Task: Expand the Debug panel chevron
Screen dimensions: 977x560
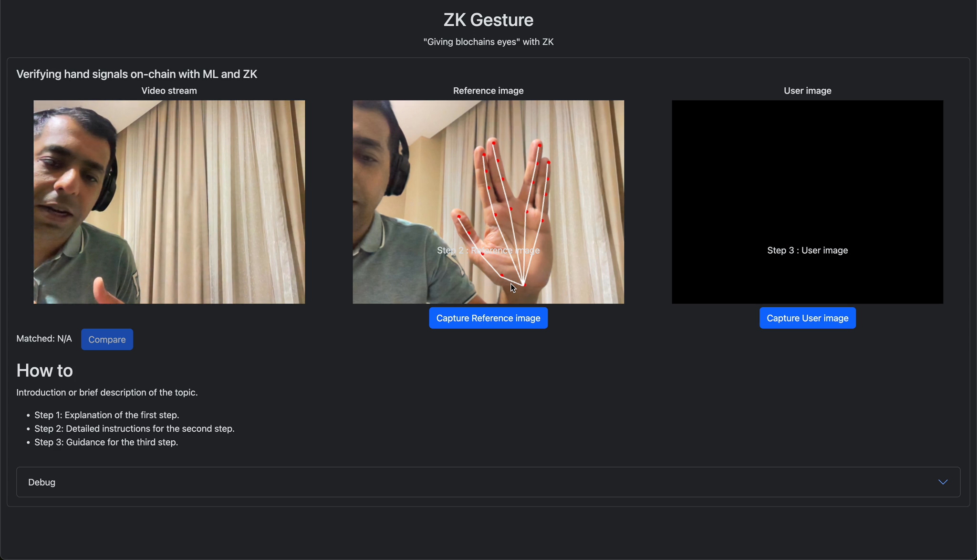Action: (x=943, y=482)
